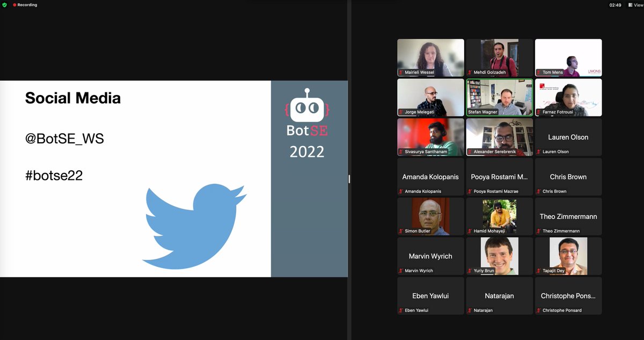Select Stefan Wagner's active speaker video tile
Viewport: 644px width, 340px height.
pos(500,97)
